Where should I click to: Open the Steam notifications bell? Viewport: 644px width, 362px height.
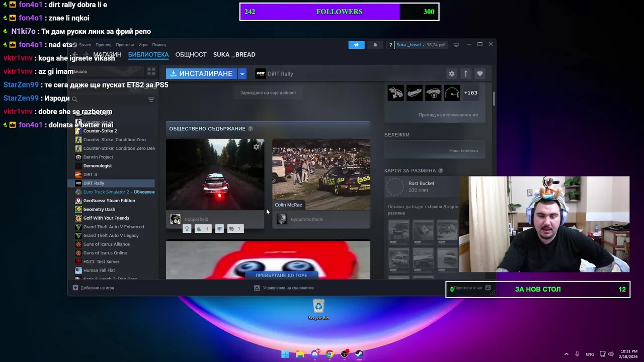pos(375,45)
